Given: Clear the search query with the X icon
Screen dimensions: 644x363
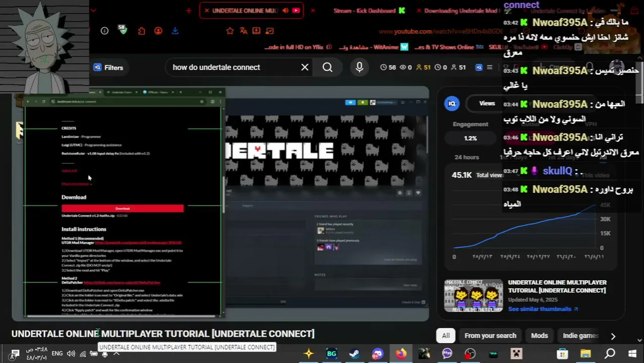Looking at the screenshot, I should (305, 67).
